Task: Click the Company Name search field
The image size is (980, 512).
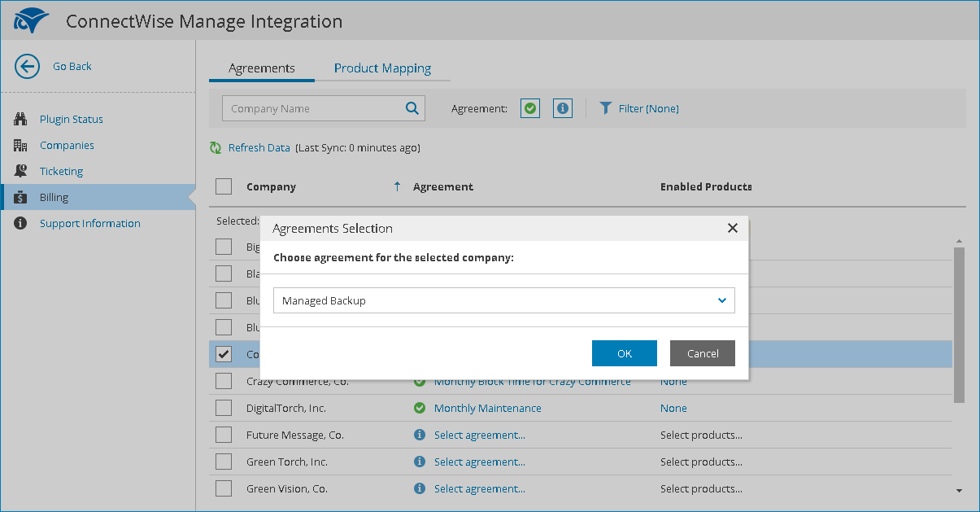Action: click(313, 108)
